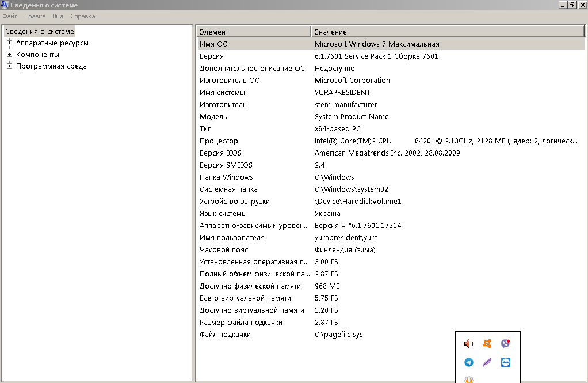Click the 3,20 ГБ virtual memory value
588x383 pixels.
(x=326, y=310)
